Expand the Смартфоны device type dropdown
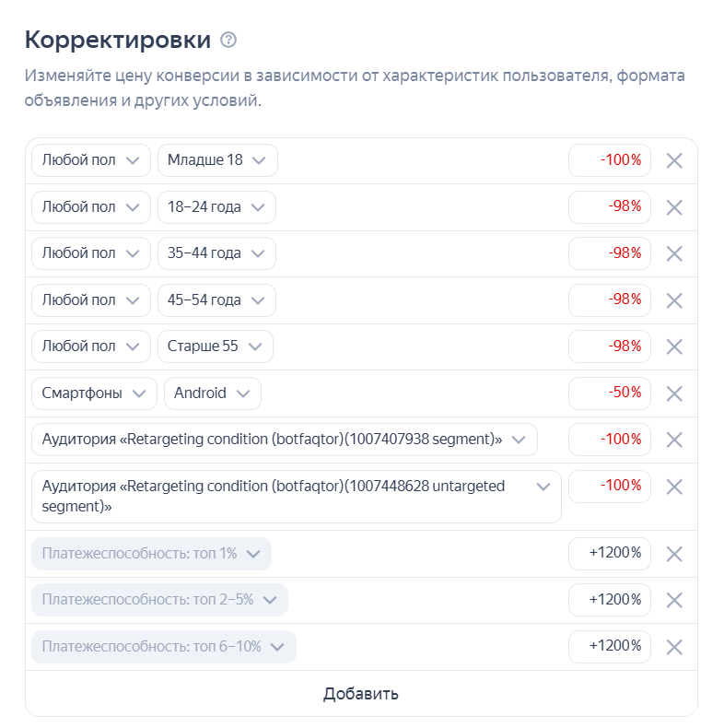 click(93, 393)
